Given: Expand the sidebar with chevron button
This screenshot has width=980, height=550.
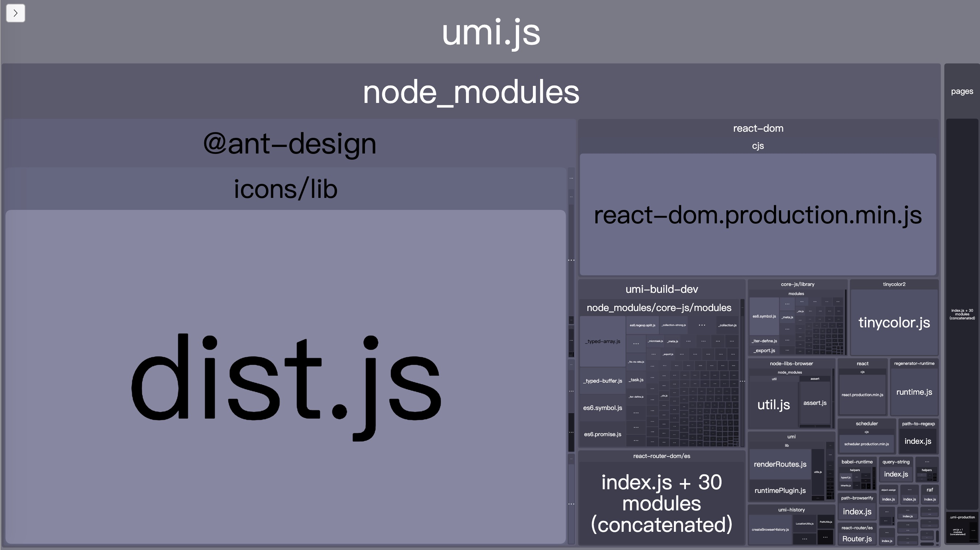Looking at the screenshot, I should point(16,13).
